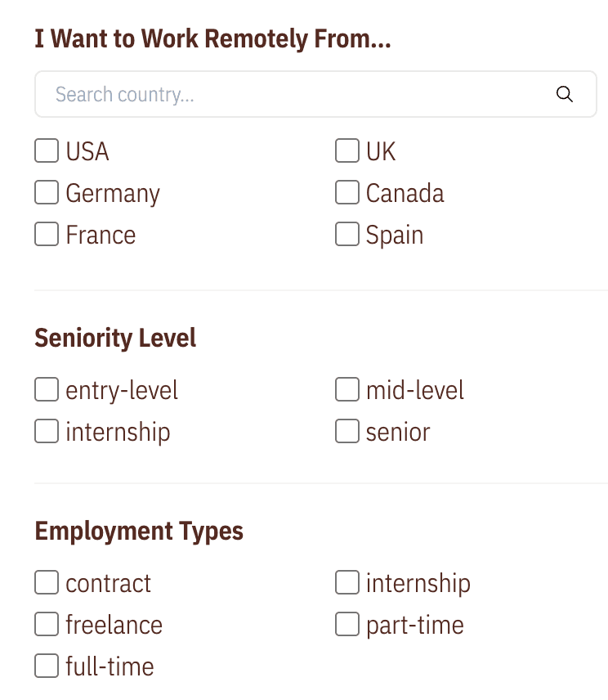Click the Seniority Level heading
Screen dimensions: 608x700
[x=115, y=338]
